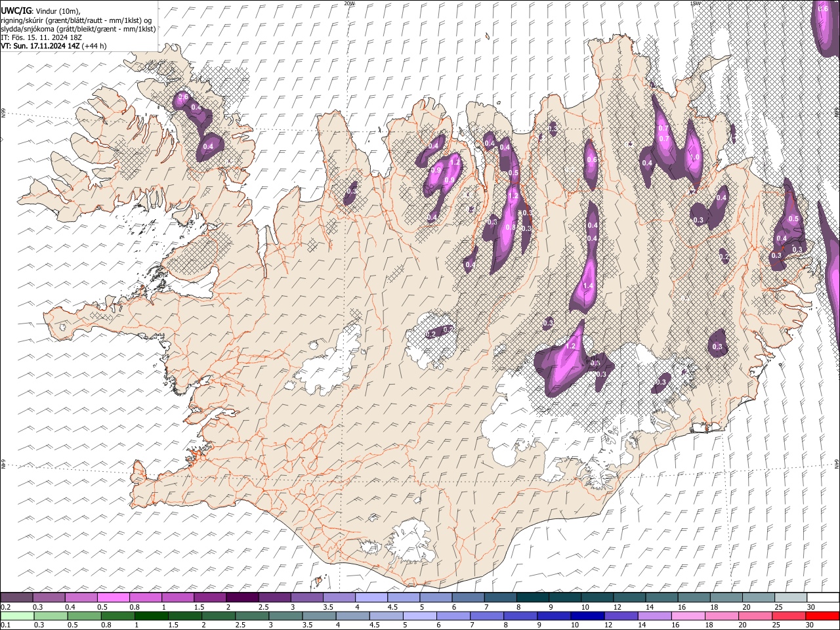
Task: Click the '(+44 h)' forecast offset text
Action: tap(94, 46)
